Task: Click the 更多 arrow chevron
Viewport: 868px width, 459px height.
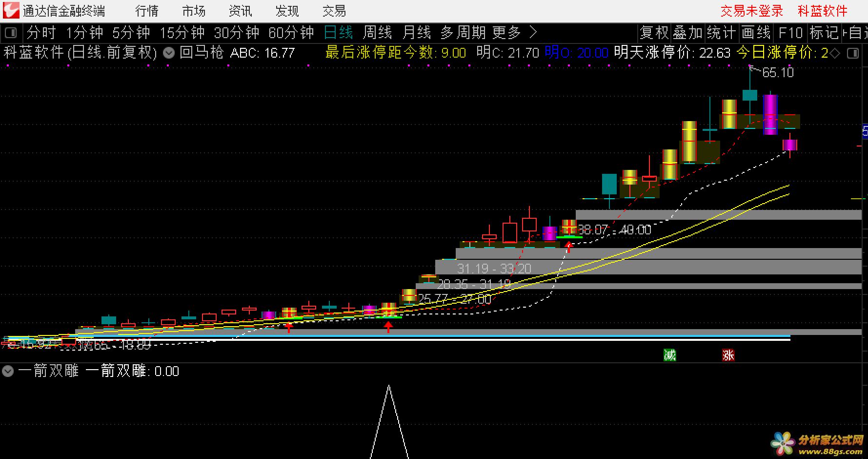Action: 533,33
